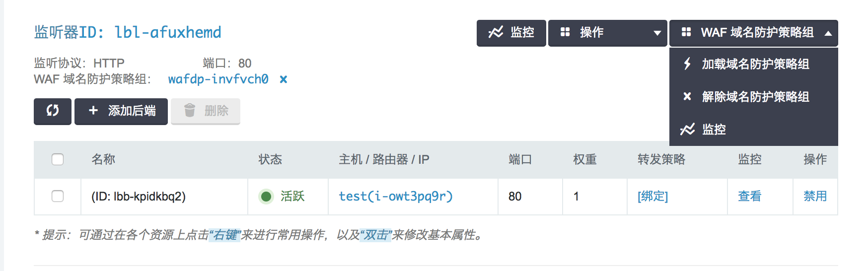The height and width of the screenshot is (271, 868).
Task: Click the chart icon in dropdown 监控 entry
Action: 687,130
